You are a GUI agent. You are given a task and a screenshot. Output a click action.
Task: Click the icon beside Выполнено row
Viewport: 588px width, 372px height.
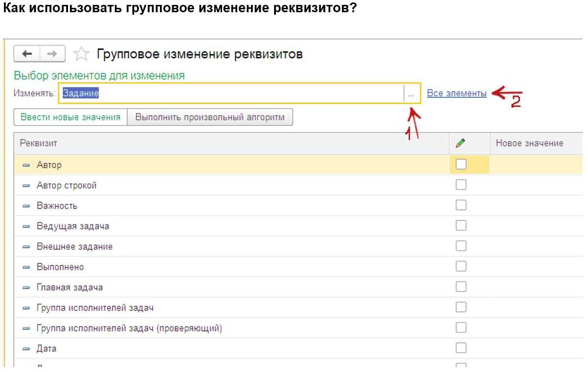click(26, 267)
